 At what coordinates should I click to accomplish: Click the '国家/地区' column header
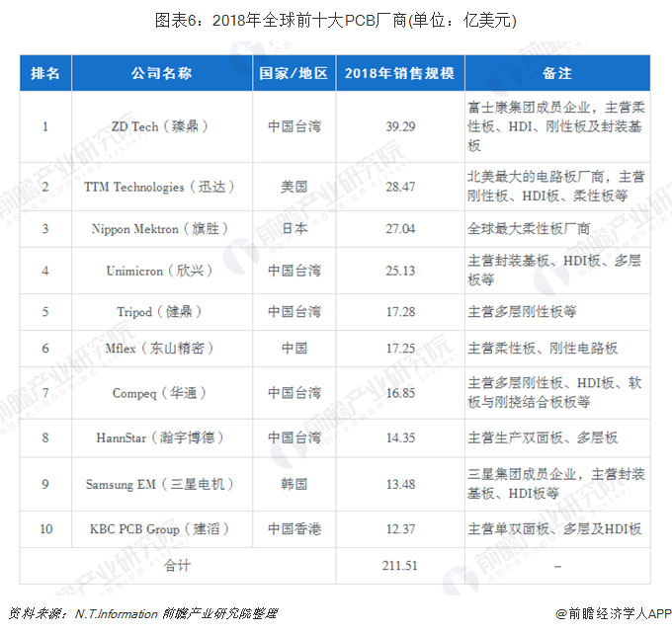click(x=294, y=73)
